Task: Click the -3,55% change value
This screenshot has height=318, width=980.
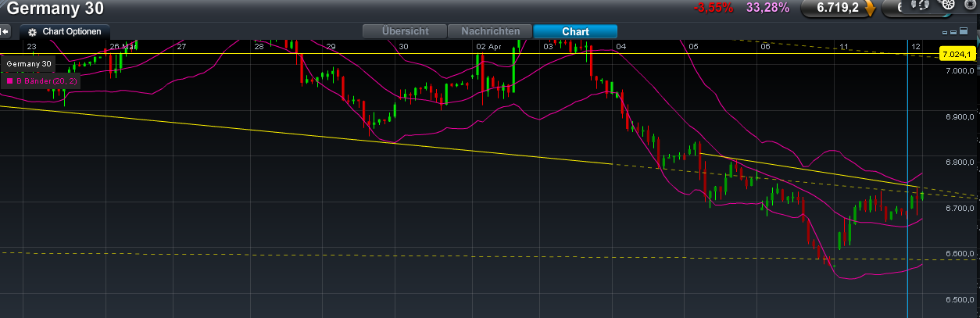Action: [713, 9]
